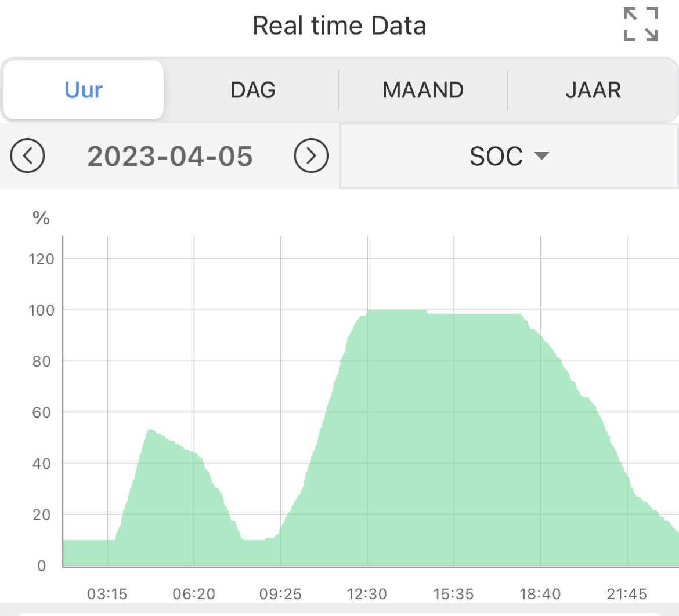Viewport: 679px width, 616px height.
Task: Tap the 18:40 time axis label
Action: pos(540,594)
